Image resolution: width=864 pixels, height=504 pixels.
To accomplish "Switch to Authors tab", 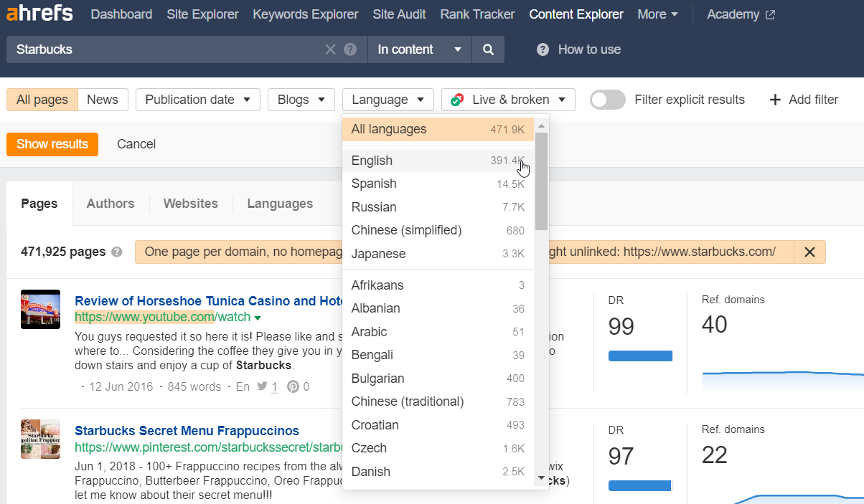I will tap(111, 204).
